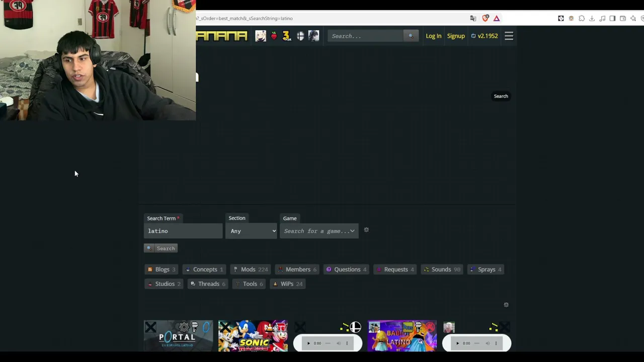Image resolution: width=644 pixels, height=362 pixels.
Task: Open the v2.1952 version link
Action: pyautogui.click(x=485, y=36)
